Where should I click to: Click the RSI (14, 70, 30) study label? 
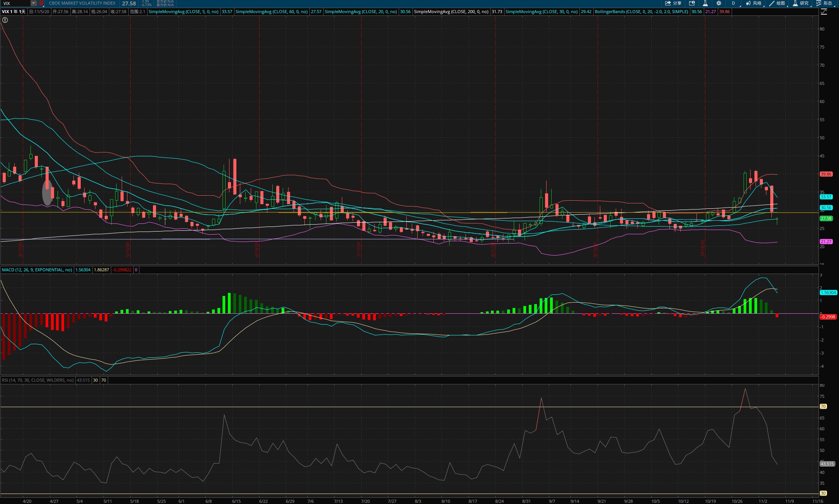[x=37, y=380]
